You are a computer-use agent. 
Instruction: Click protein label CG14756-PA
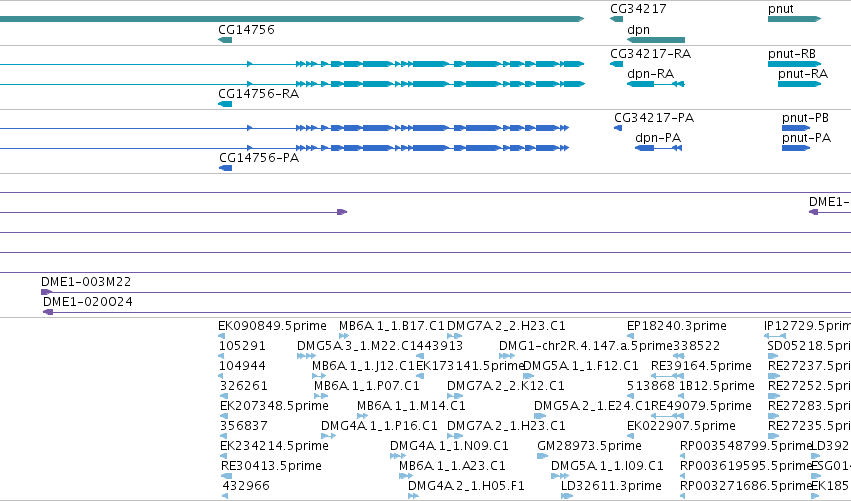[259, 158]
